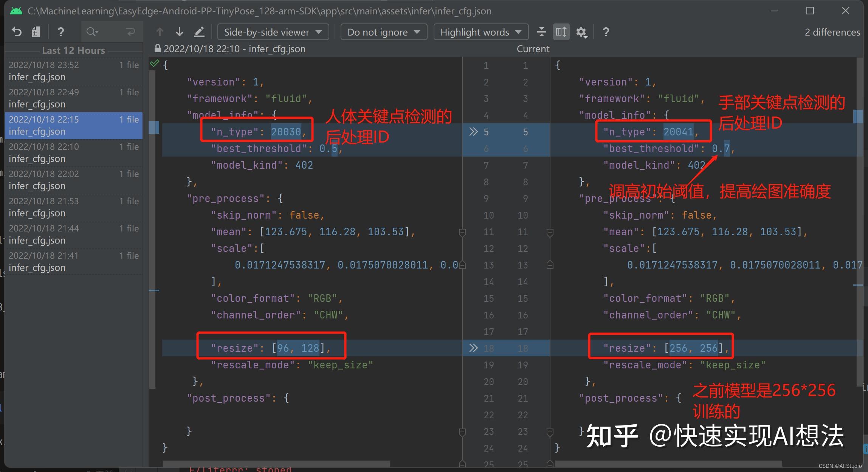
Task: Click the Android Studio window icon
Action: 16,11
